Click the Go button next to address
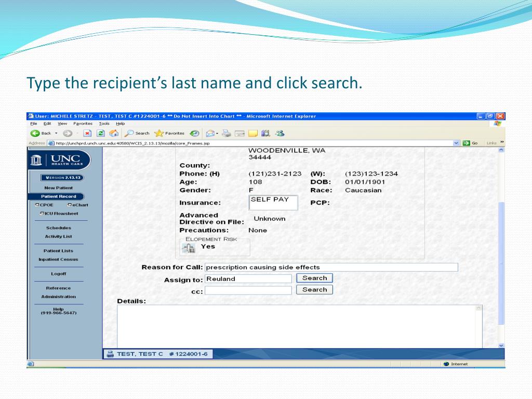 tap(470, 143)
